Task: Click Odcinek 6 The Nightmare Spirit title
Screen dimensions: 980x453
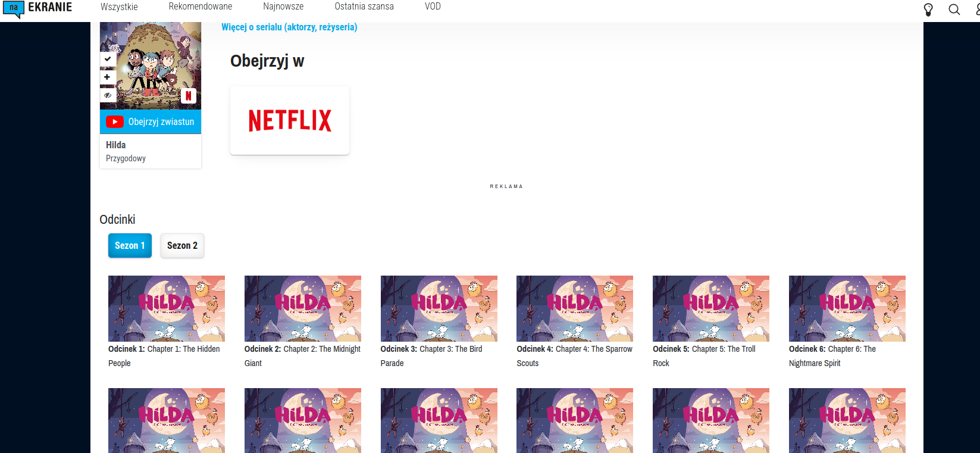Action: tap(832, 355)
